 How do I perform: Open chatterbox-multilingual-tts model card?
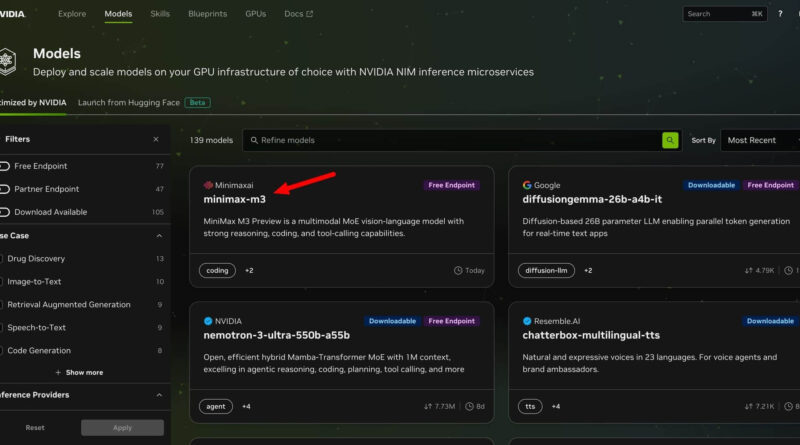point(591,335)
